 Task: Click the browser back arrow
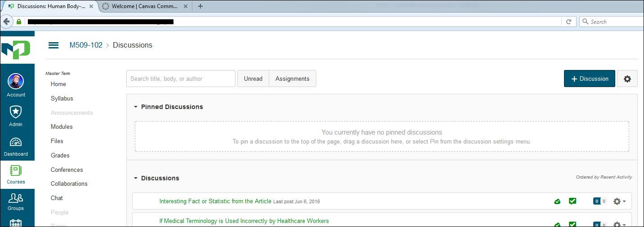click(x=7, y=22)
